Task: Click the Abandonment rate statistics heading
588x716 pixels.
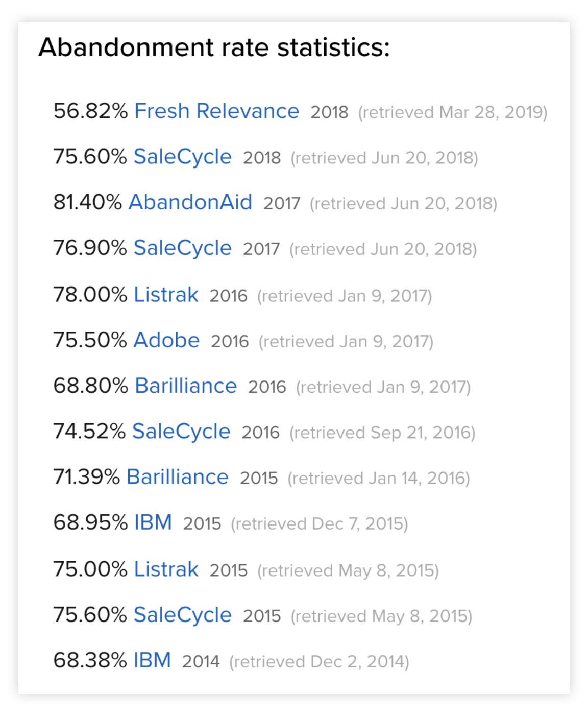Action: point(214,47)
